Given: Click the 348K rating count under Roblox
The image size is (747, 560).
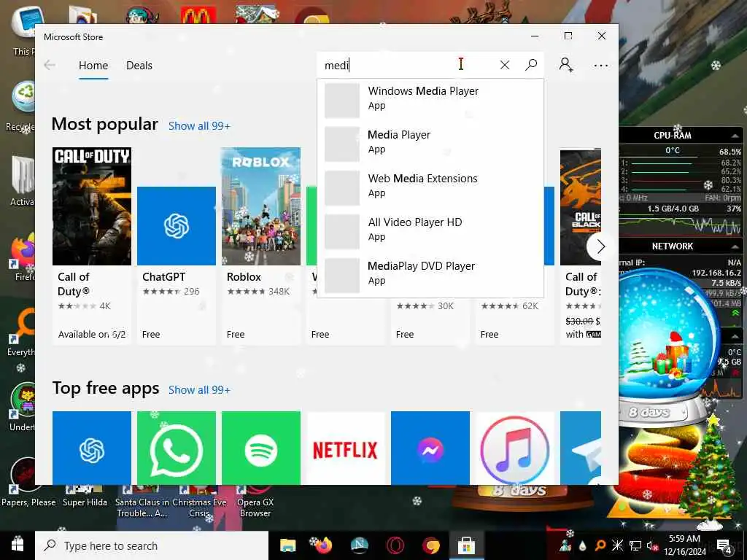Looking at the screenshot, I should click(x=279, y=292).
